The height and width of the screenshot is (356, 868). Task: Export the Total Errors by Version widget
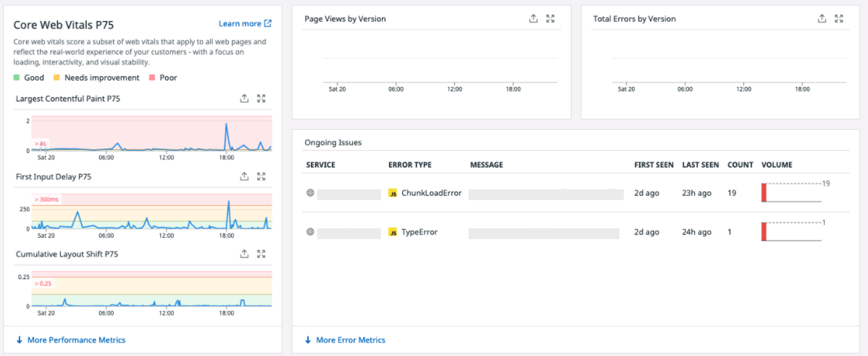(x=822, y=19)
